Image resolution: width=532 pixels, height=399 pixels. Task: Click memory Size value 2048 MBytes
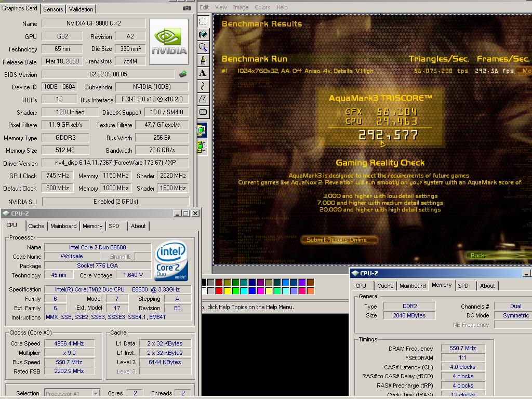(409, 315)
